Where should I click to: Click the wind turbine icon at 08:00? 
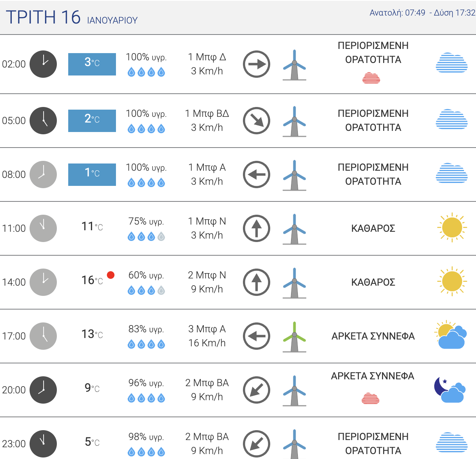point(294,175)
